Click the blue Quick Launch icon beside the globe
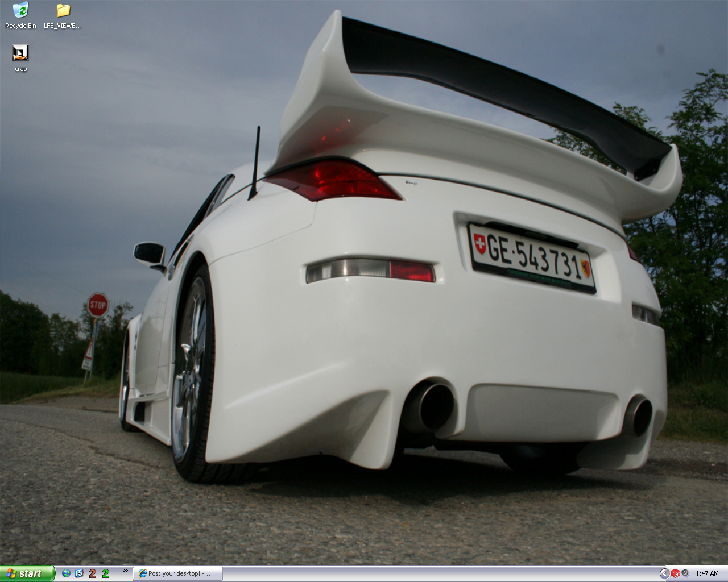 coord(79,573)
